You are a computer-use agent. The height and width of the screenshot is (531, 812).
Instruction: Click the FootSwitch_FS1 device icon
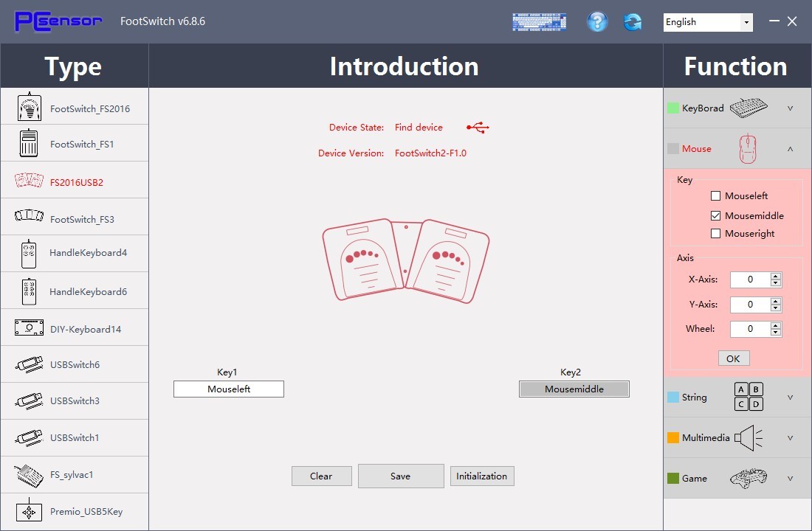point(29,143)
